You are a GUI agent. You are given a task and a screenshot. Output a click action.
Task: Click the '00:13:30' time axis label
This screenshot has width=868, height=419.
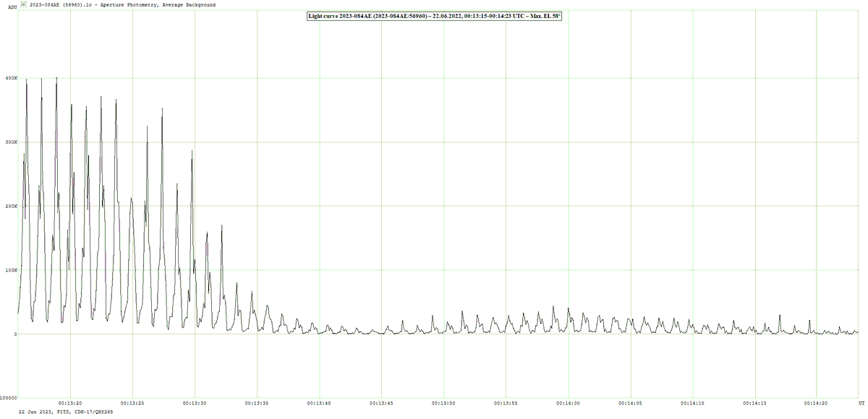(195, 402)
